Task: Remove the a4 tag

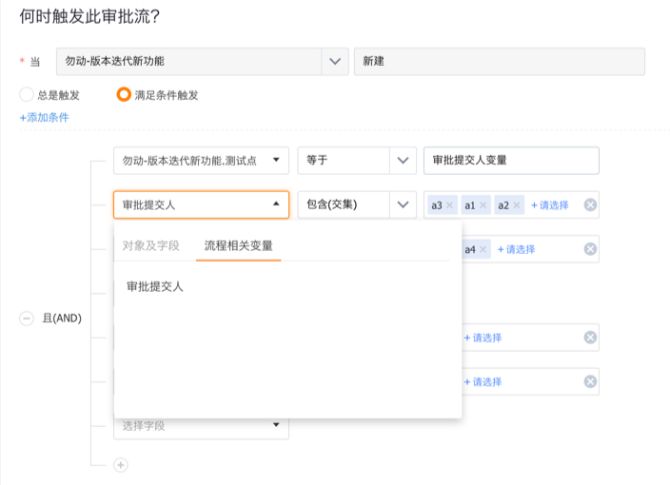Action: point(484,249)
